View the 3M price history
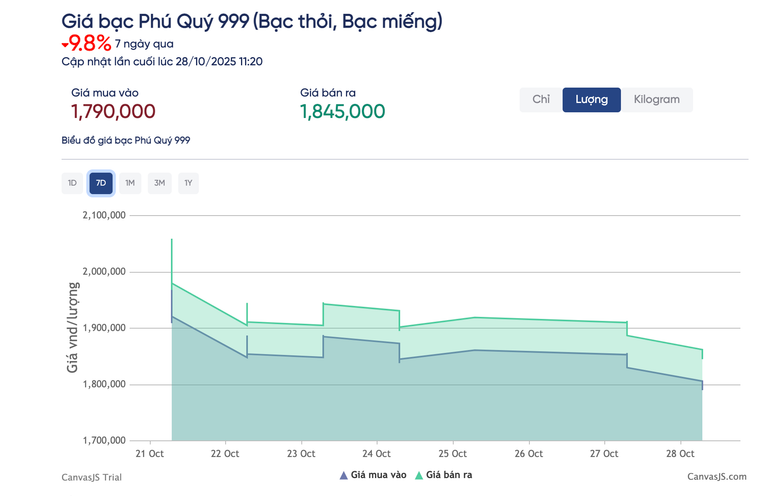Image resolution: width=770 pixels, height=496 pixels. (159, 183)
